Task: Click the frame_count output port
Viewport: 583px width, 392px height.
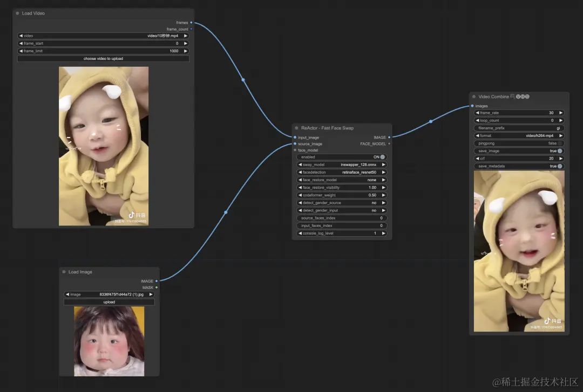Action: [191, 29]
